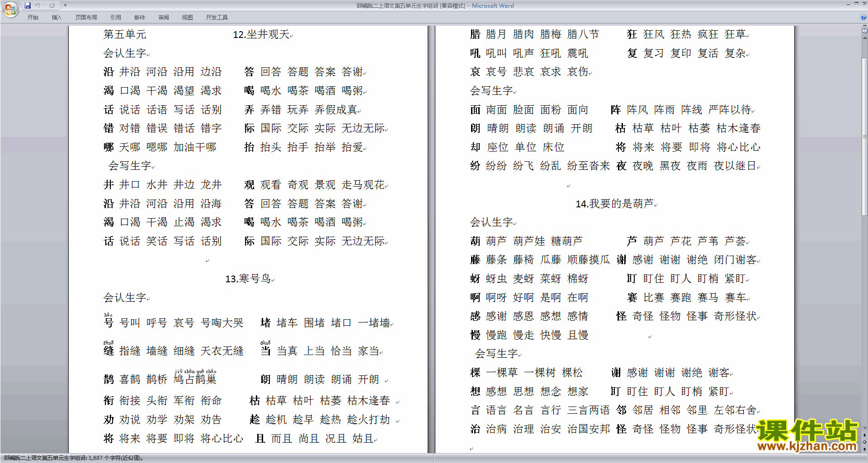Click the phrase 无边无际 in the 际 row under 12 会认生字

363,129
